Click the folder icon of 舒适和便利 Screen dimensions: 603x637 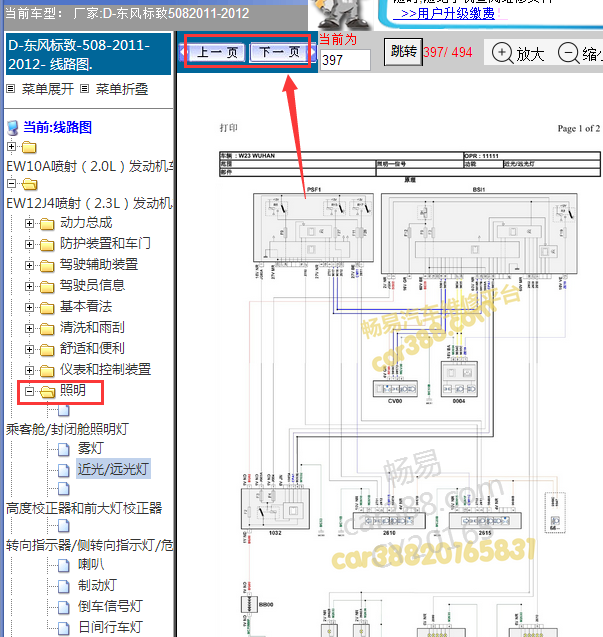pyautogui.click(x=47, y=350)
